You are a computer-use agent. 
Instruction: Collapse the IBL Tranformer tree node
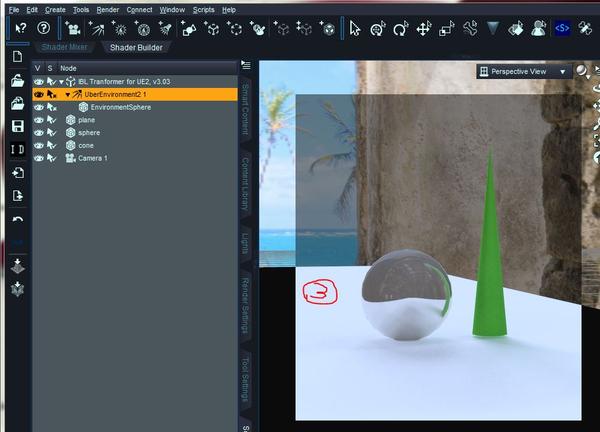61,82
